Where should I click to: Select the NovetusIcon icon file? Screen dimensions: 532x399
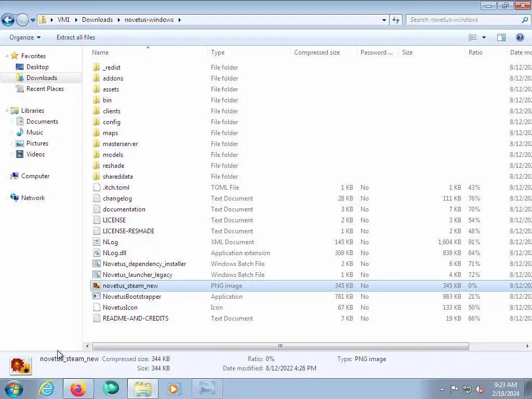tap(120, 308)
